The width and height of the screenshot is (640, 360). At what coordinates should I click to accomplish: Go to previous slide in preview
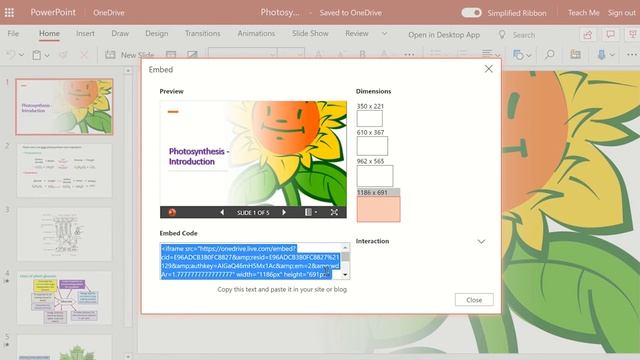(x=222, y=212)
